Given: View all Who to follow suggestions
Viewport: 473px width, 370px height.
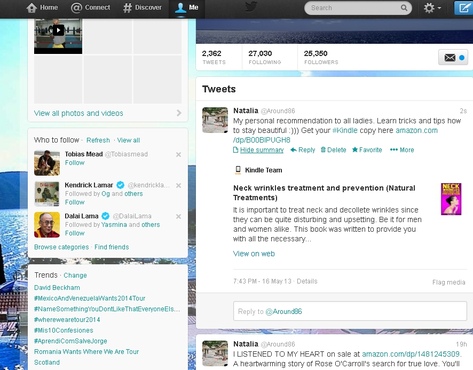Looking at the screenshot, I should pyautogui.click(x=128, y=140).
